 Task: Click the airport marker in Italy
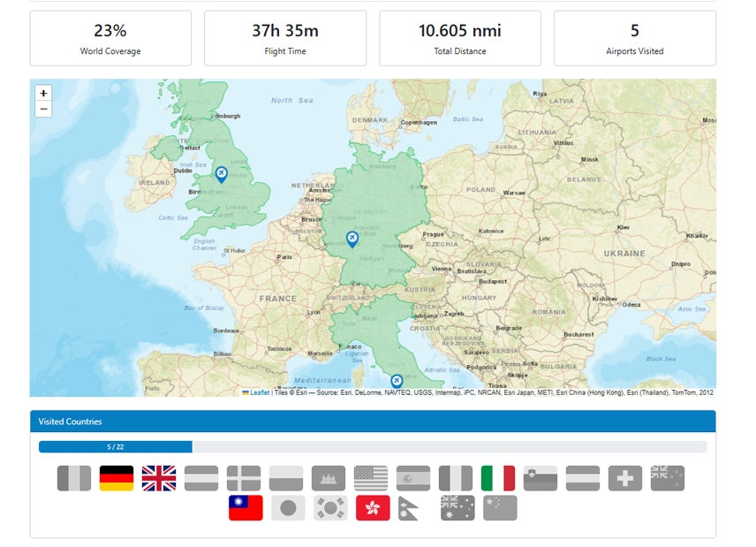click(397, 381)
